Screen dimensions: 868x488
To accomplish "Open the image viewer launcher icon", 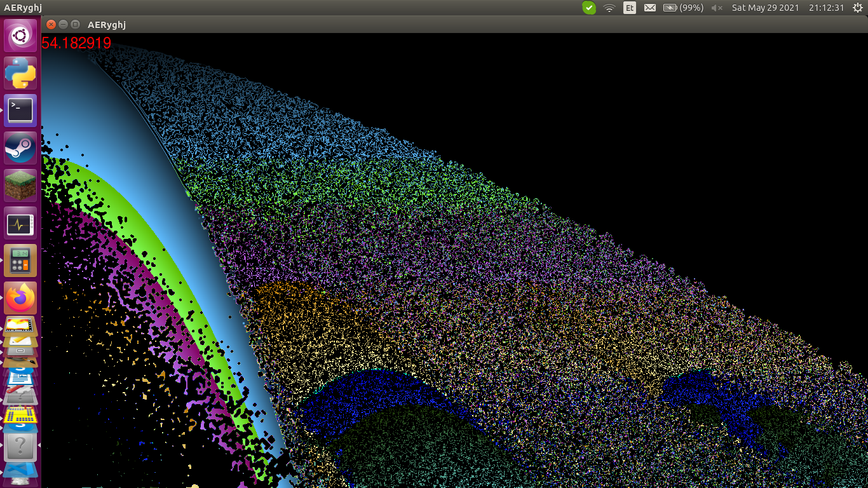I will (20, 326).
